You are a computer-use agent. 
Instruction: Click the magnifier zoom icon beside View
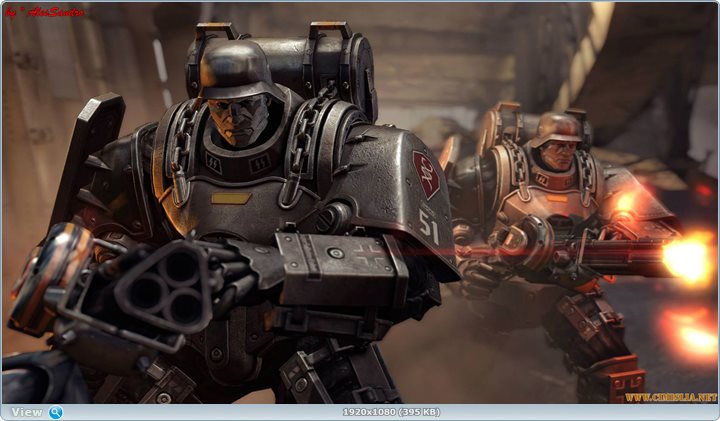pos(56,412)
